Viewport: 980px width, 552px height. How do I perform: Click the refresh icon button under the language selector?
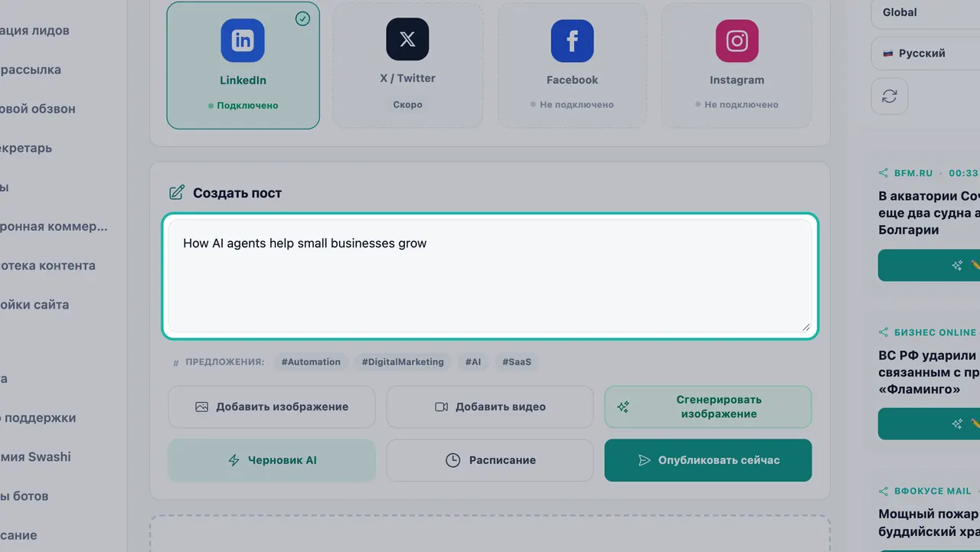pyautogui.click(x=890, y=96)
